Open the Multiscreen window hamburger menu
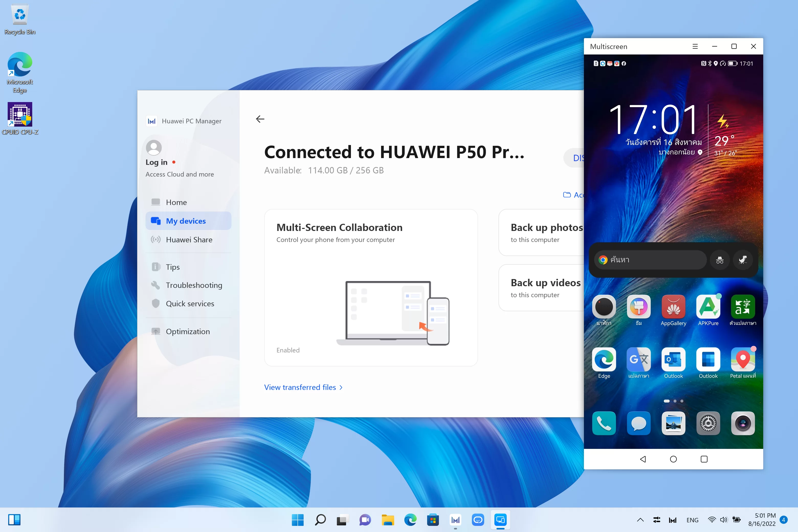The width and height of the screenshot is (798, 532). click(695, 47)
